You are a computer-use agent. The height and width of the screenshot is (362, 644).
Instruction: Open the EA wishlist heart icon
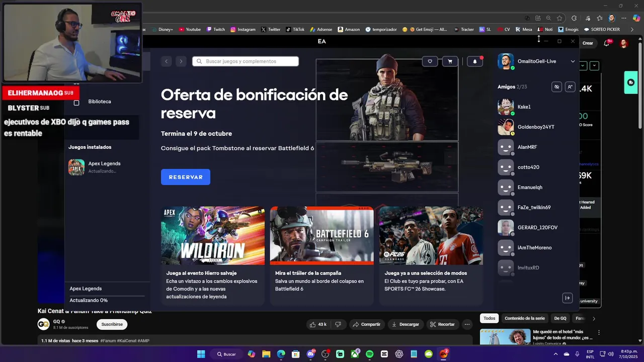coord(430,61)
